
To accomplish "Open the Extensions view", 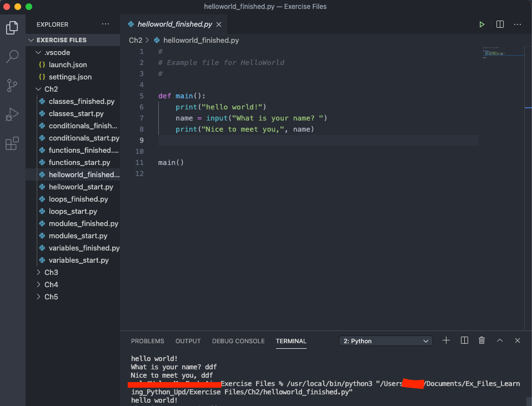I will (x=12, y=144).
